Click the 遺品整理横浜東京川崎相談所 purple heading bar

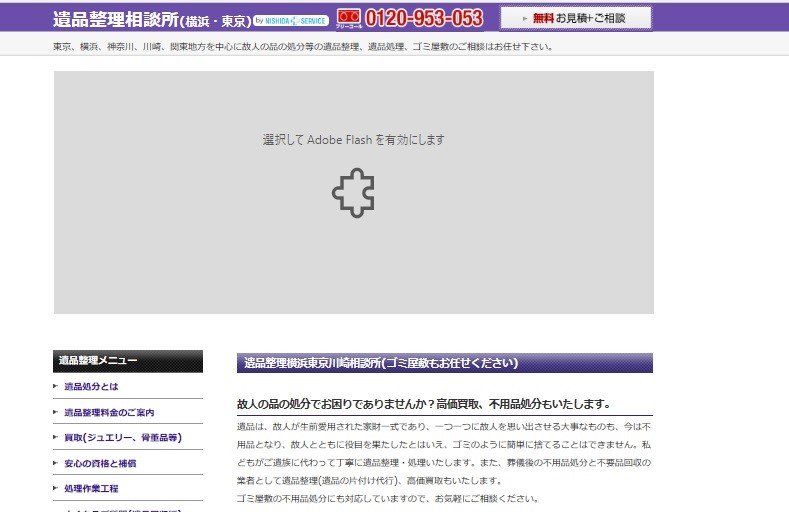(444, 363)
